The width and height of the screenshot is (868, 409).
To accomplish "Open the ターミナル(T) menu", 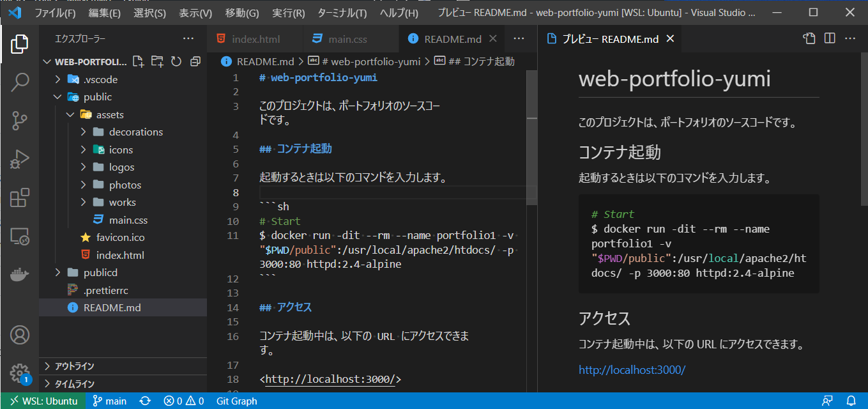I will tap(342, 13).
